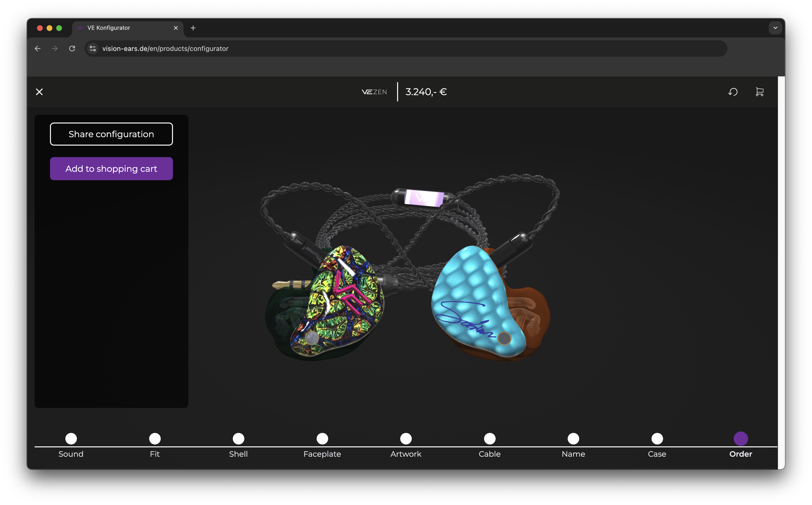The height and width of the screenshot is (505, 812).
Task: Open the shopping cart icon
Action: point(760,92)
